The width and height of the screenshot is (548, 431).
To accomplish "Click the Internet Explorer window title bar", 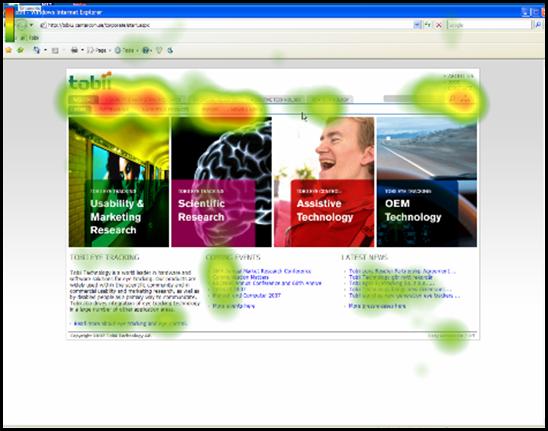I will click(x=273, y=12).
